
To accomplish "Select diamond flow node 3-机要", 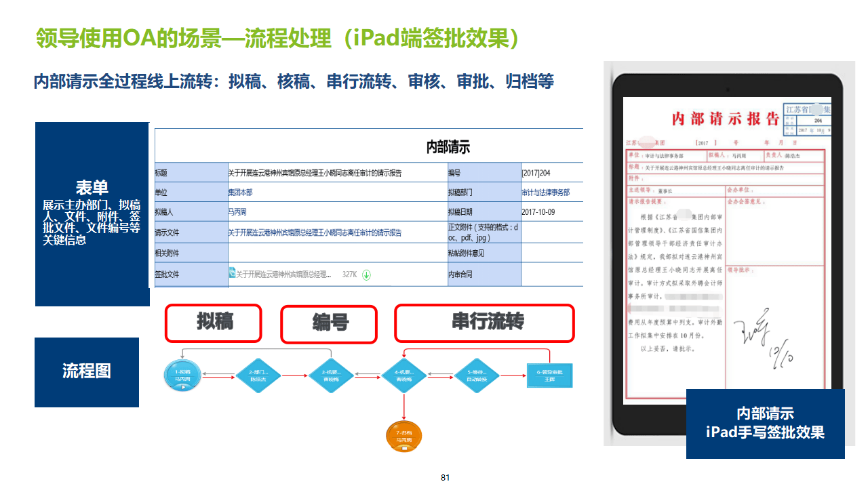I will click(331, 375).
